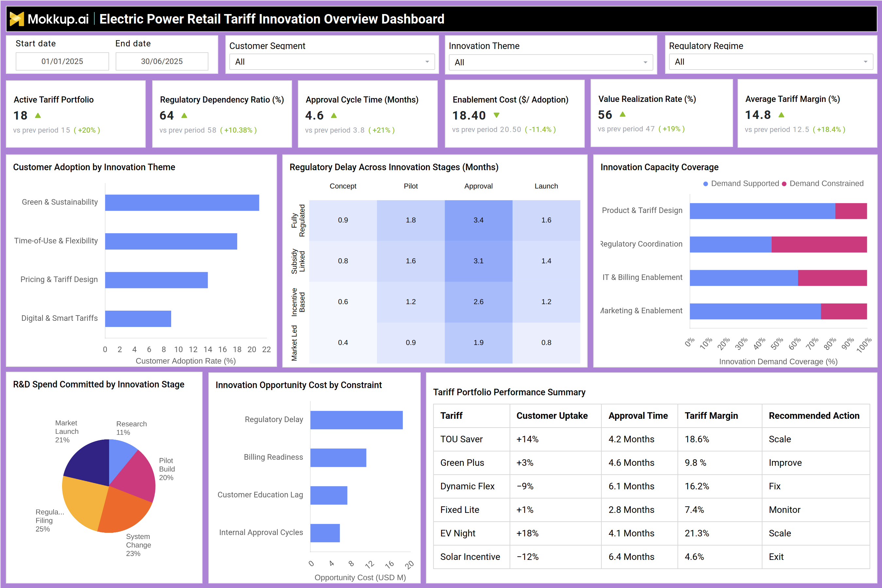Select Regulatory Coordination constrained pink segment
882x588 pixels.
[x=819, y=244]
